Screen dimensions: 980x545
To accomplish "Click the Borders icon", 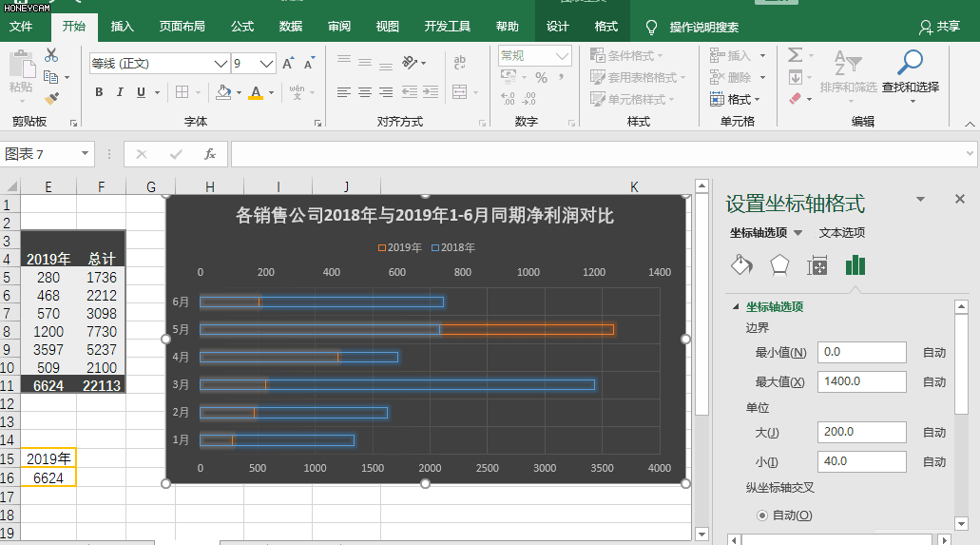I will (x=182, y=92).
